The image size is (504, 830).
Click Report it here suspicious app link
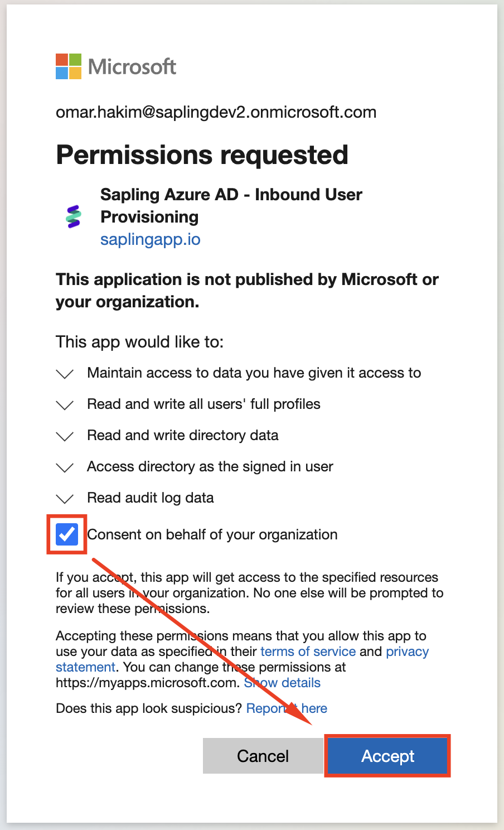(287, 708)
